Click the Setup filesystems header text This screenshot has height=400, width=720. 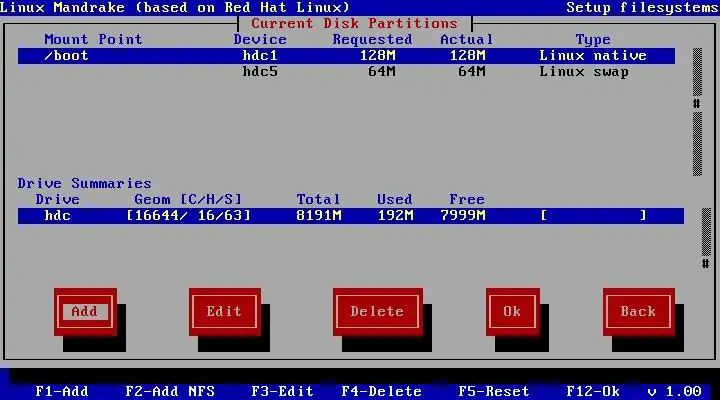[x=643, y=7]
